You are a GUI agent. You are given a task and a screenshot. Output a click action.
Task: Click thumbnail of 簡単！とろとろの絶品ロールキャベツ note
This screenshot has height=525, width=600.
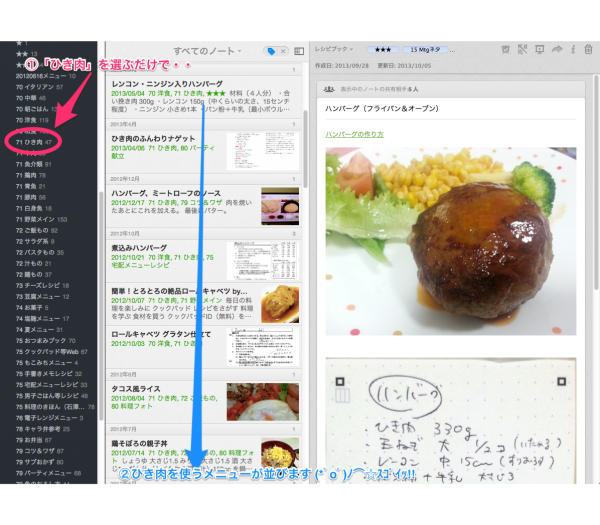coord(280,304)
